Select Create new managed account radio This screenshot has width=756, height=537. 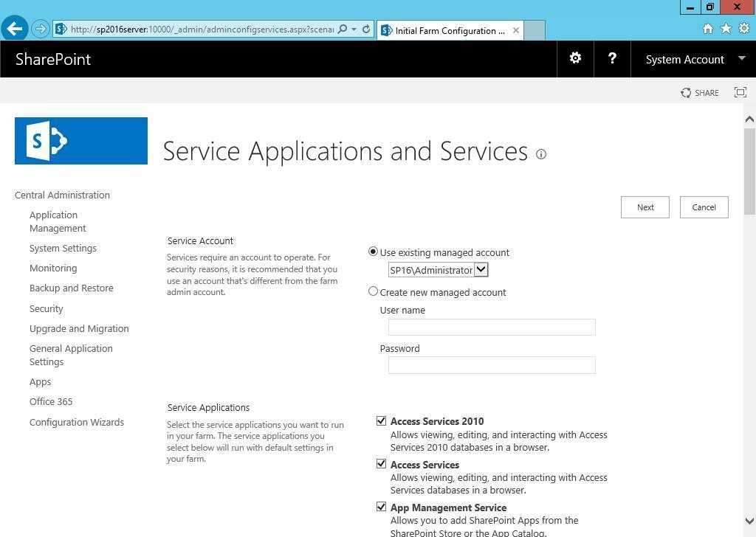(373, 291)
